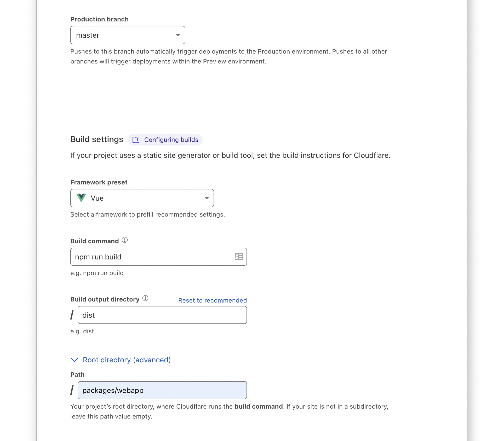Focus the Build command input field
This screenshot has width=504, height=441.
pyautogui.click(x=152, y=257)
